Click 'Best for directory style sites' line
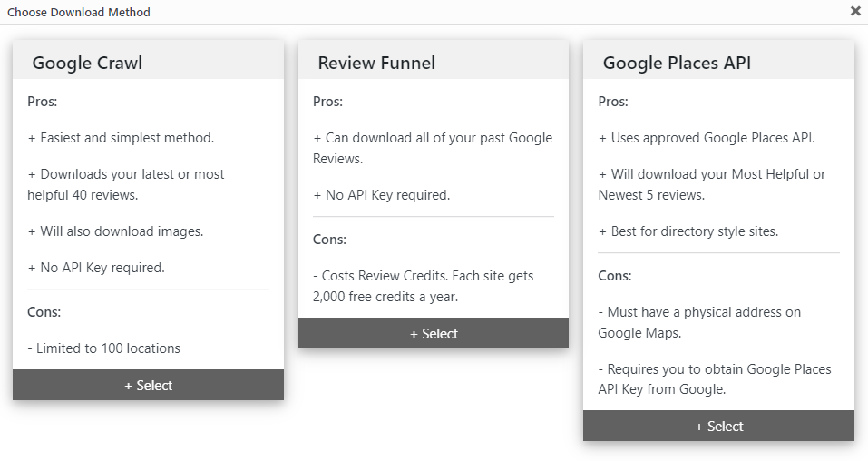This screenshot has width=868, height=461. pyautogui.click(x=688, y=231)
